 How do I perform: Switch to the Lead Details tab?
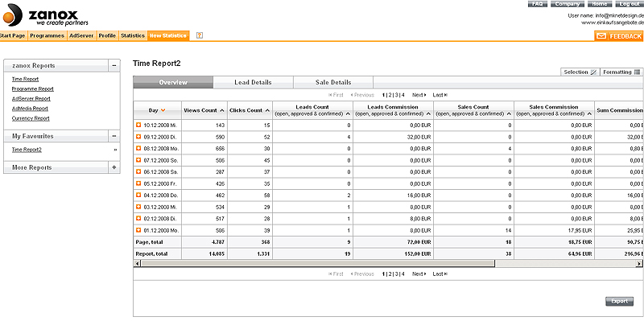253,82
